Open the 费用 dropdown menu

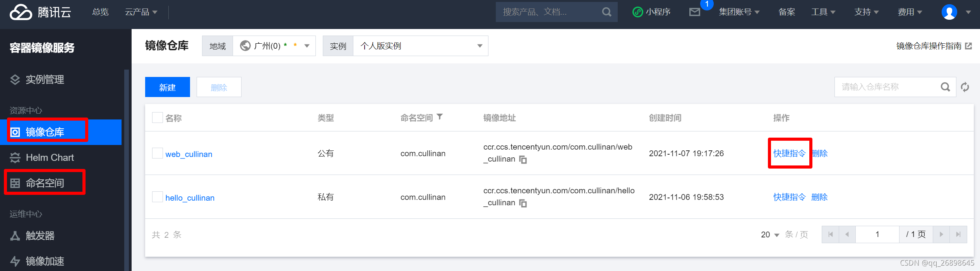[x=910, y=12]
